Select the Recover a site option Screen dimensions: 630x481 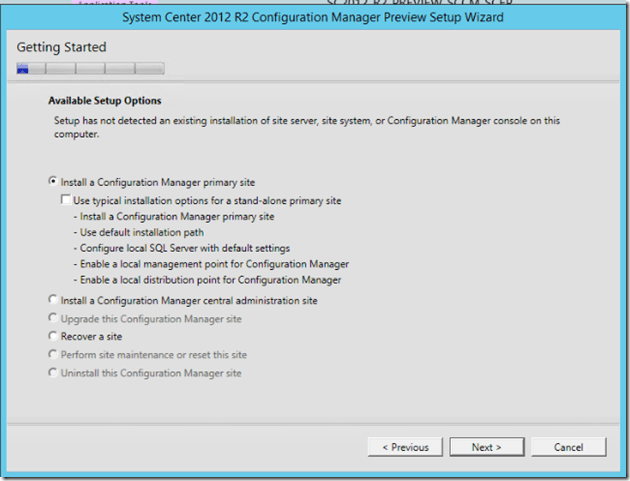point(53,336)
